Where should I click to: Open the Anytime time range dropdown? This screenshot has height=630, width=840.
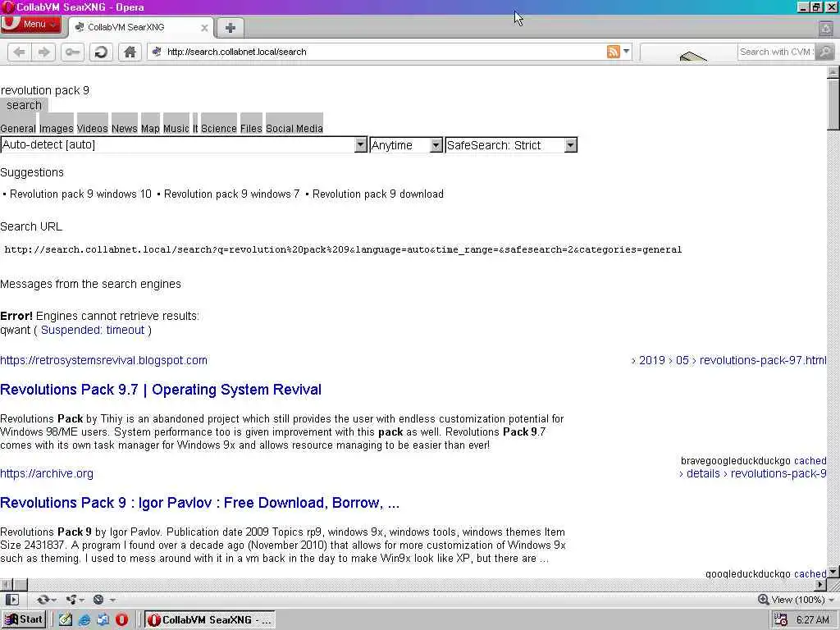(x=406, y=145)
